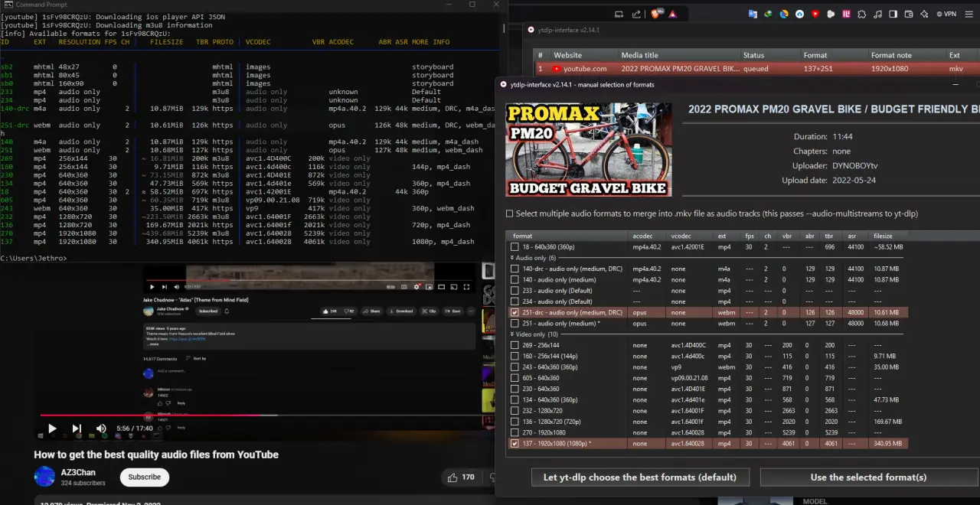
Task: Toggle the browser sidebar panel icon
Action: tap(893, 14)
